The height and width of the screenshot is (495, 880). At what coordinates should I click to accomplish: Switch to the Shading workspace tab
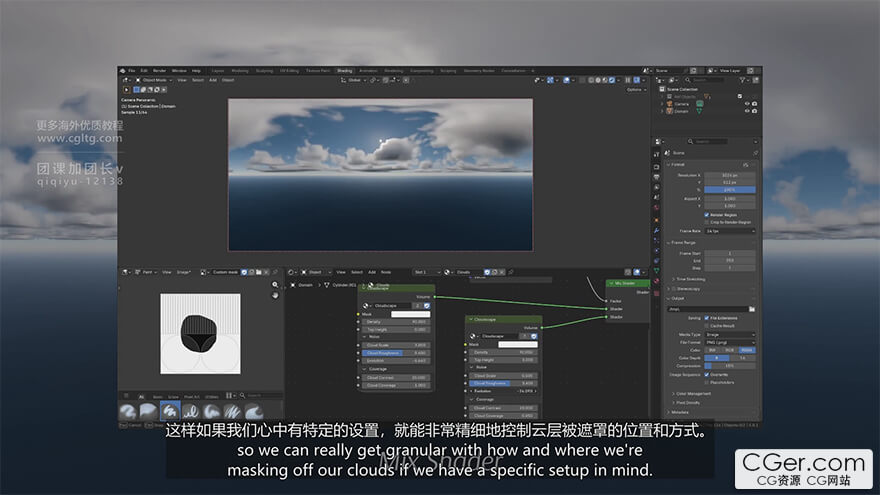tap(344, 71)
